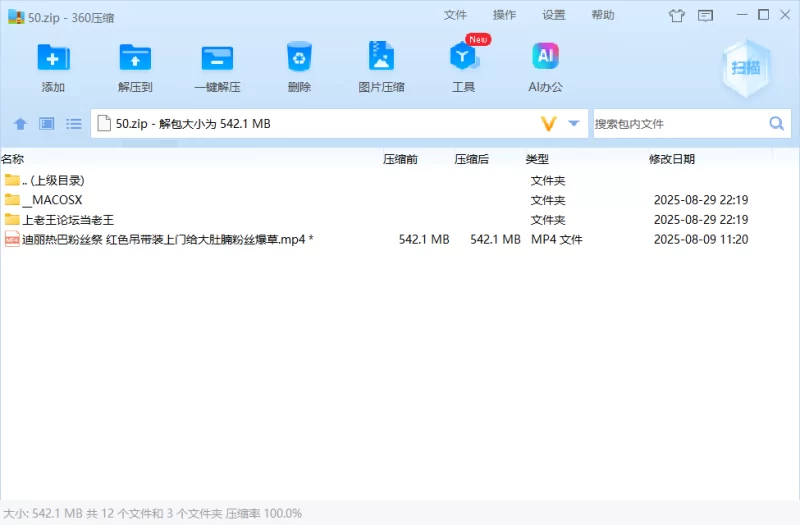The image size is (800, 525).
Task: Go up one level with the arrow icon
Action: pos(20,123)
